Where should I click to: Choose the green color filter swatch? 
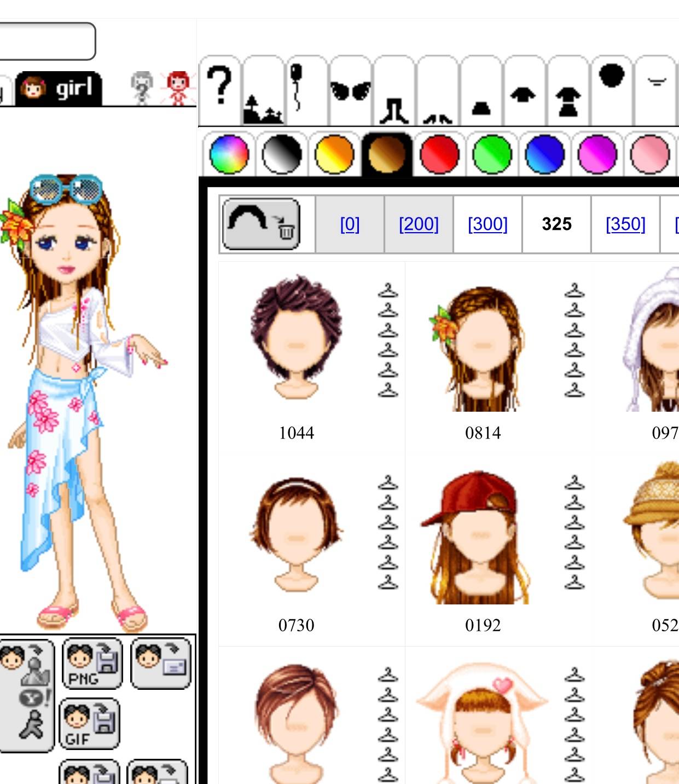coord(492,154)
